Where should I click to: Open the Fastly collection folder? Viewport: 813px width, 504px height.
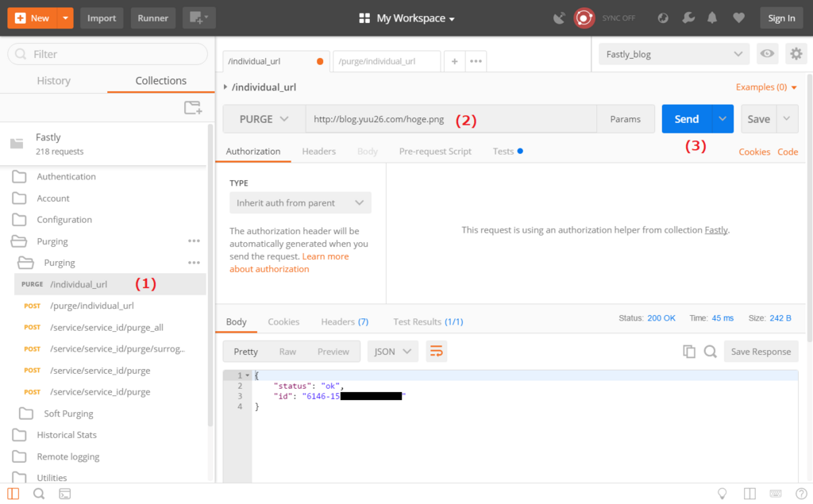104,144
